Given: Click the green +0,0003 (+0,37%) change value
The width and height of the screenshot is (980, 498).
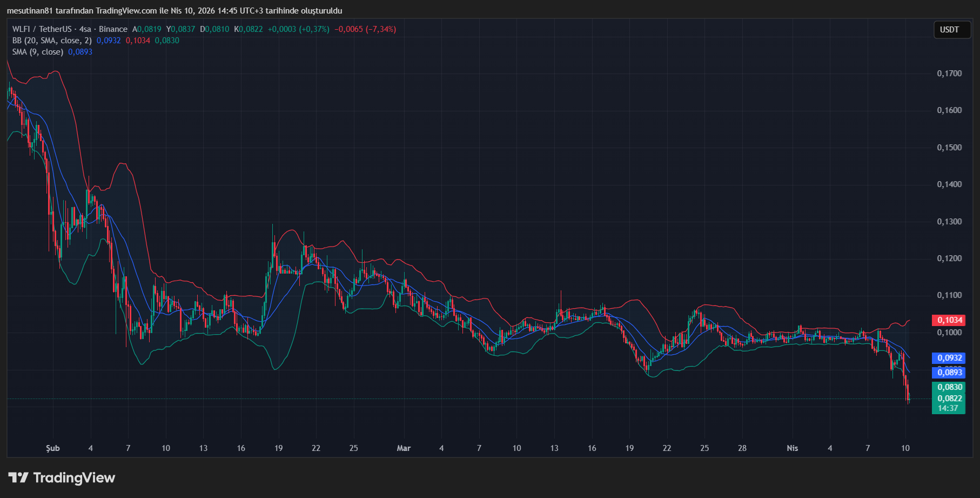Looking at the screenshot, I should 298,29.
